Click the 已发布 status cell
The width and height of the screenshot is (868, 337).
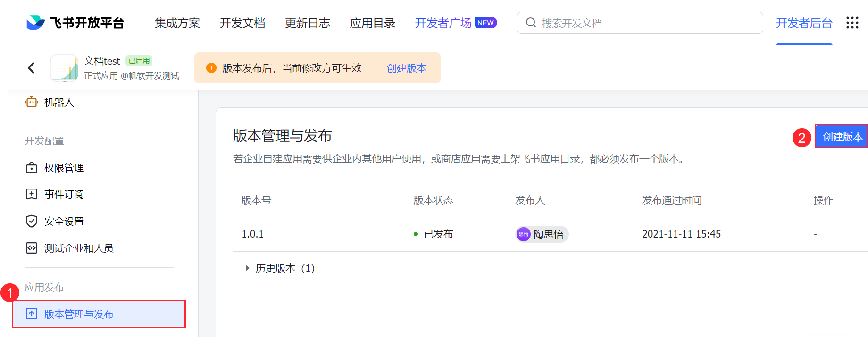point(434,234)
